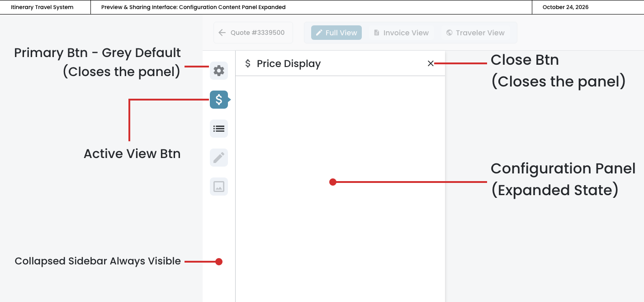Switch to the Invoice View tab
Image resolution: width=644 pixels, height=302 pixels.
[x=401, y=33]
